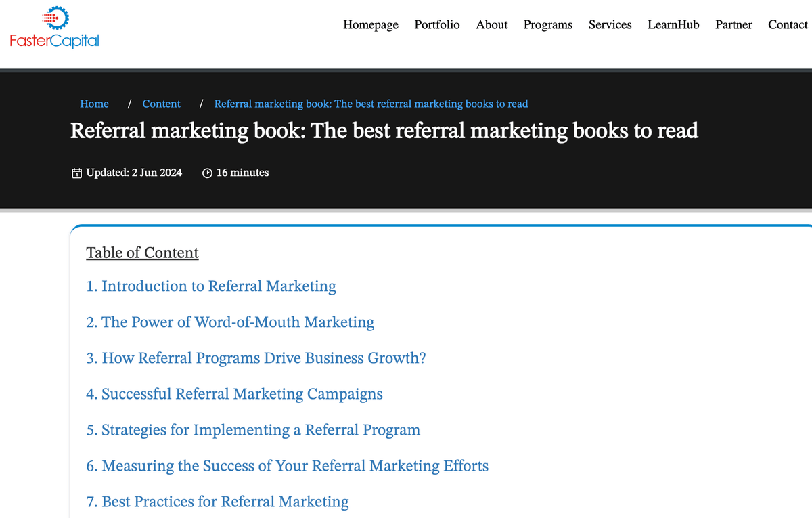Click the clock icon beside 16 minutes

pos(208,173)
